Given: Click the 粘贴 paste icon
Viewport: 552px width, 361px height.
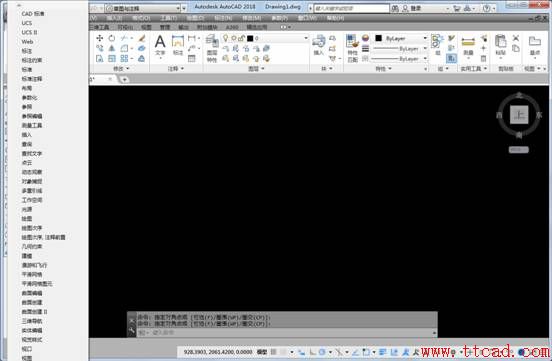Looking at the screenshot, I should pyautogui.click(x=500, y=45).
